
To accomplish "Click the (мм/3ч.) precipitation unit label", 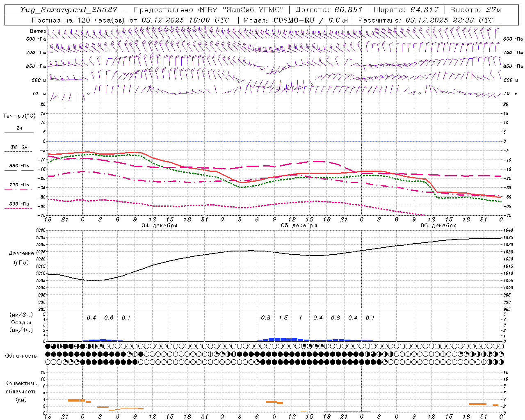I will tap(21, 315).
